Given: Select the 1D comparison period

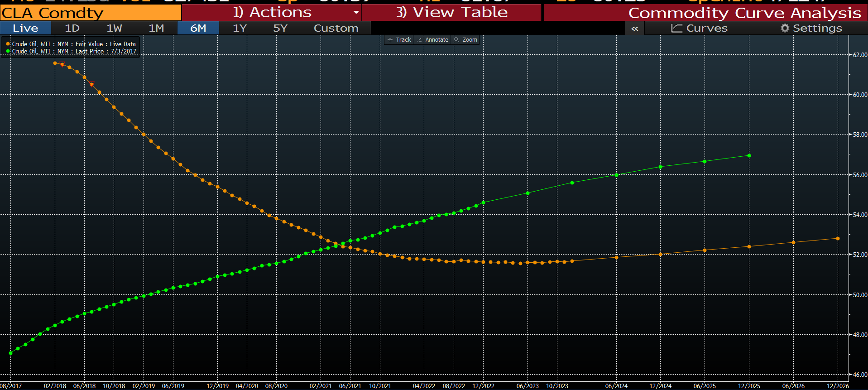Looking at the screenshot, I should [72, 28].
